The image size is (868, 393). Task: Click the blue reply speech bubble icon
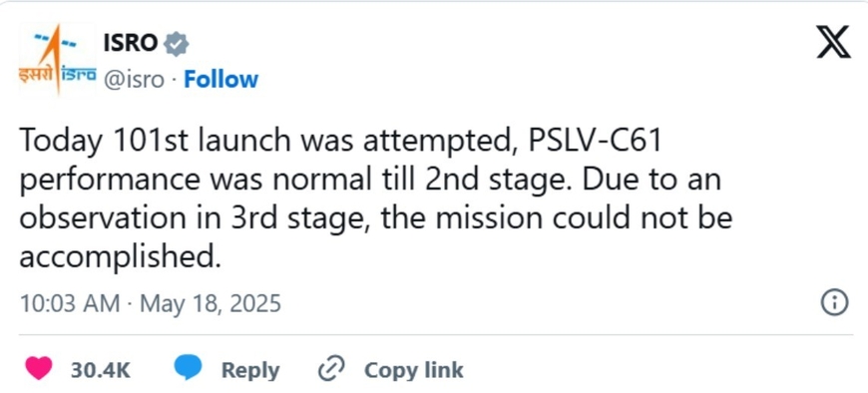click(189, 368)
